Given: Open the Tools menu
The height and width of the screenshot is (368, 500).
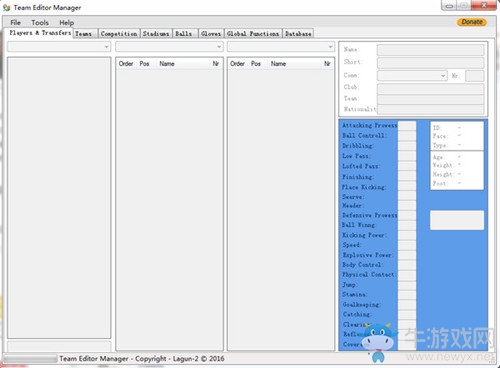Looking at the screenshot, I should [40, 23].
